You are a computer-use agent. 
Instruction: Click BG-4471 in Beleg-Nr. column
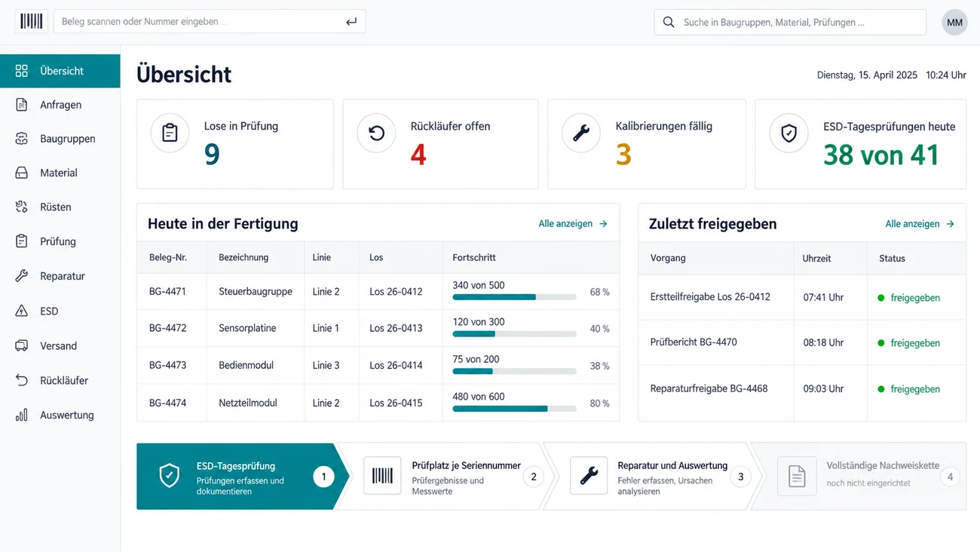[167, 291]
